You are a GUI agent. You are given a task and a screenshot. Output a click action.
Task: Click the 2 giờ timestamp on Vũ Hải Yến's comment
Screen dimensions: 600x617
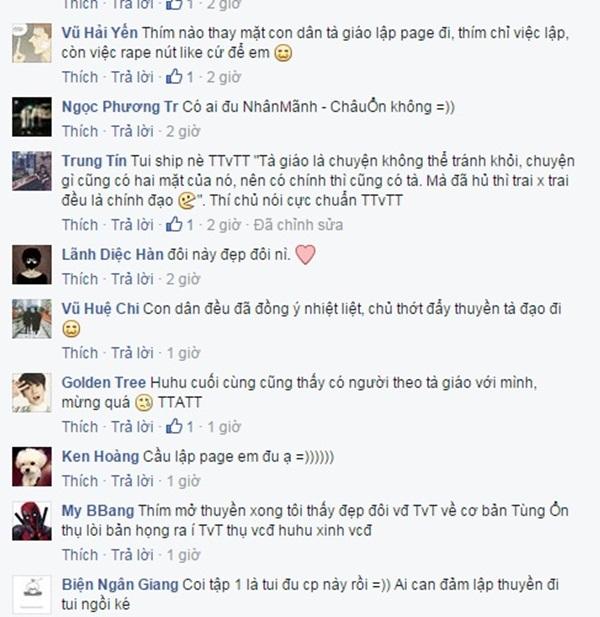point(223,77)
